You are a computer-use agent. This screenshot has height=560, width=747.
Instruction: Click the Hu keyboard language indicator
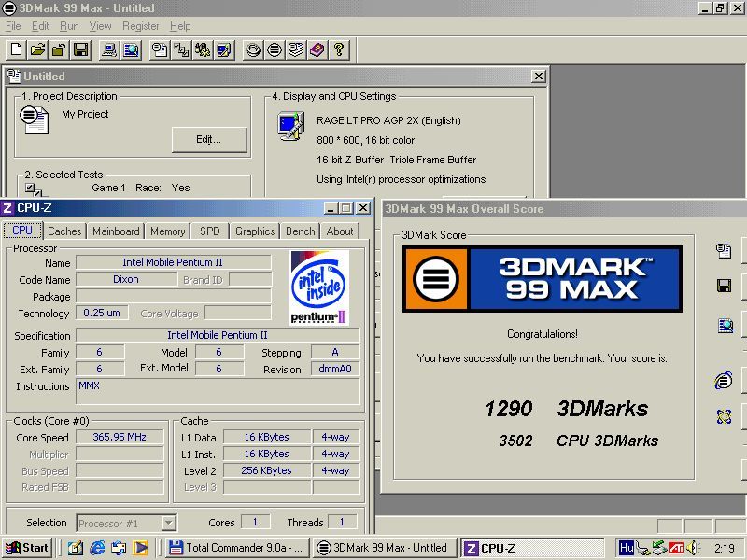click(626, 548)
